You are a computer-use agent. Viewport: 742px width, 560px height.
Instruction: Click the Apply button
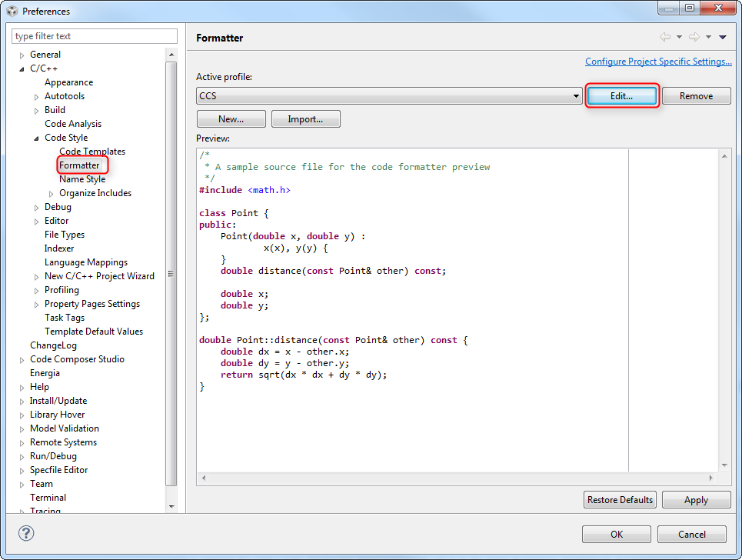pos(696,500)
